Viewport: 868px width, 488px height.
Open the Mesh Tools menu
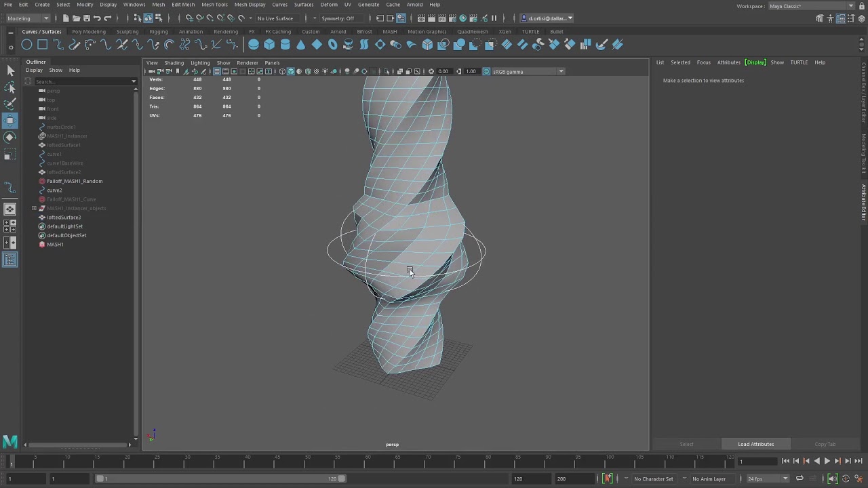214,5
